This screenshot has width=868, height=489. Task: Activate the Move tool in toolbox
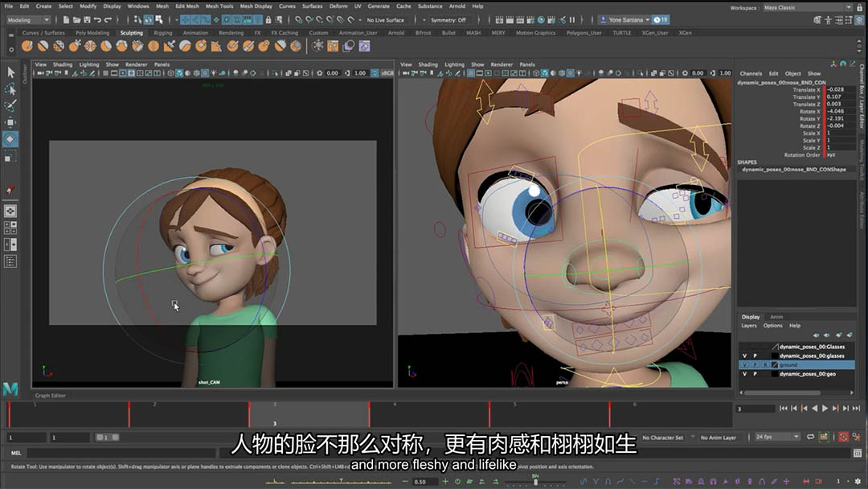10,121
